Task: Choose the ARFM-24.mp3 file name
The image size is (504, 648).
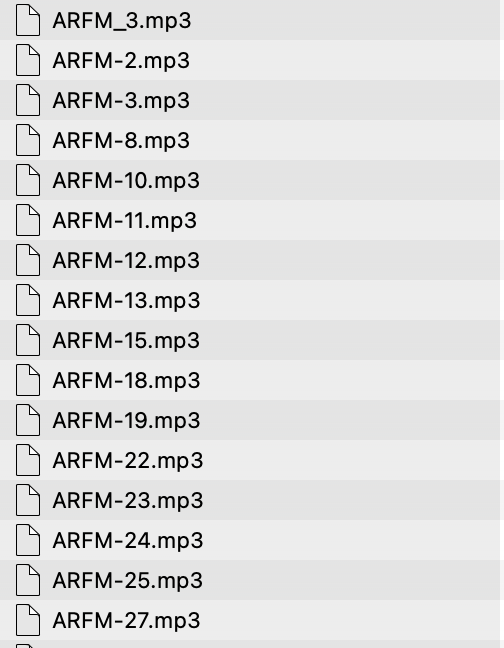Action: 128,541
